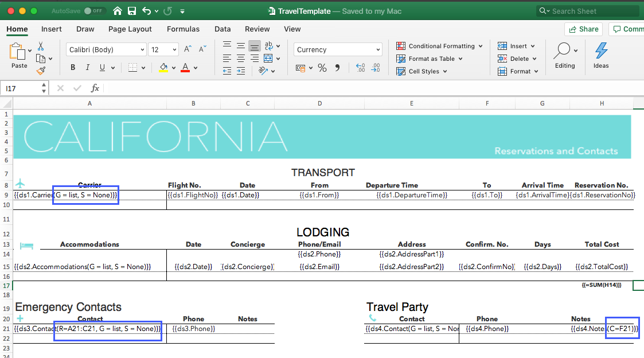The width and height of the screenshot is (644, 358).
Task: Open the Page Layout tab
Action: 130,29
